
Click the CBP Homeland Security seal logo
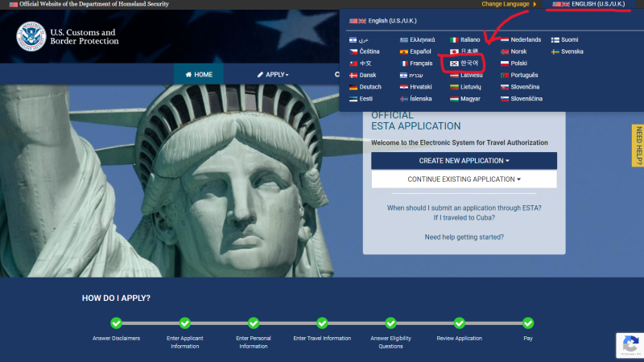[x=31, y=36]
